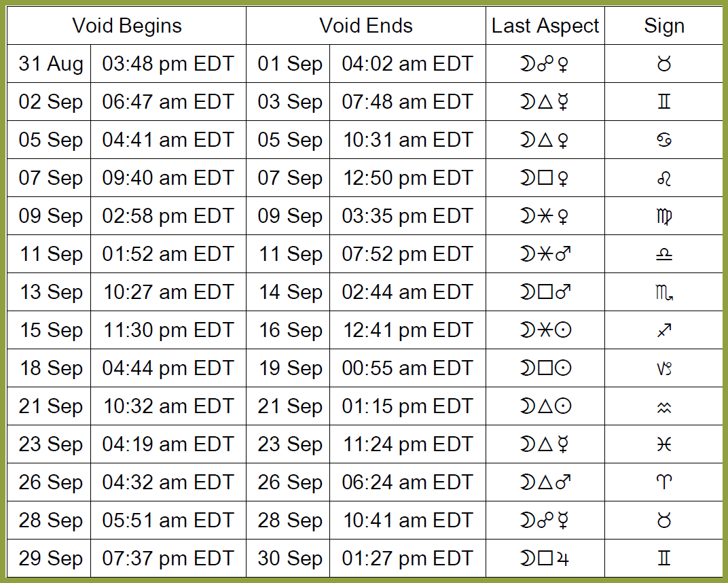Image resolution: width=728 pixels, height=583 pixels.
Task: Click the Void Ends column header
Action: [366, 26]
